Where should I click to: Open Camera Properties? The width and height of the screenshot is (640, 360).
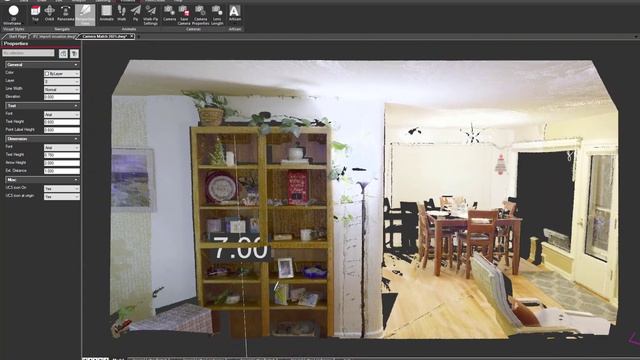pos(200,15)
